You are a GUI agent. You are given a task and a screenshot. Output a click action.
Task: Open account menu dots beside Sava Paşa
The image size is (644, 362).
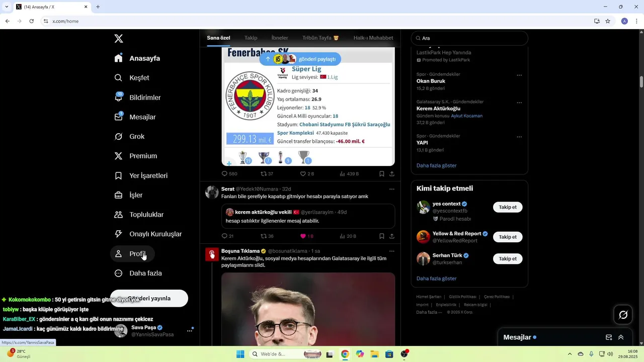point(190,331)
